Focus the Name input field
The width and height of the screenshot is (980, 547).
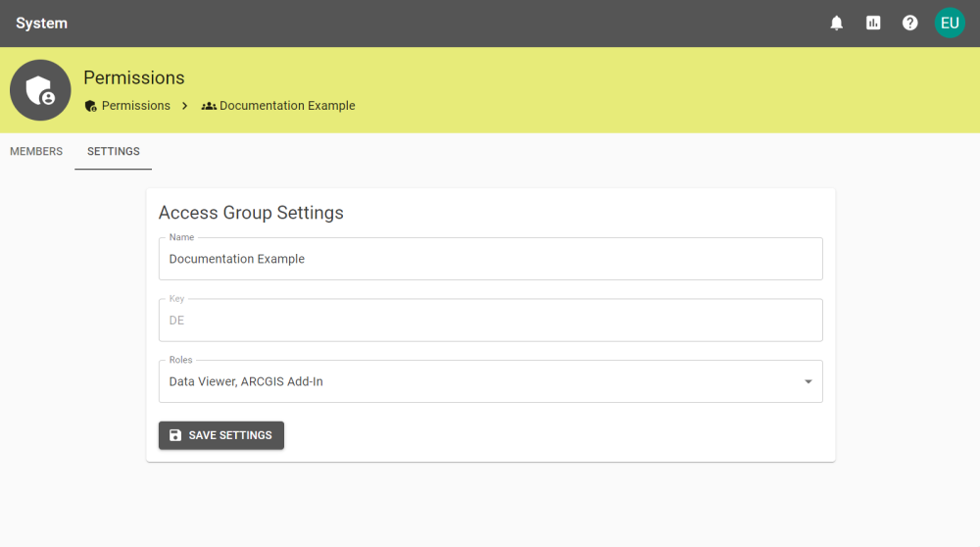[491, 259]
